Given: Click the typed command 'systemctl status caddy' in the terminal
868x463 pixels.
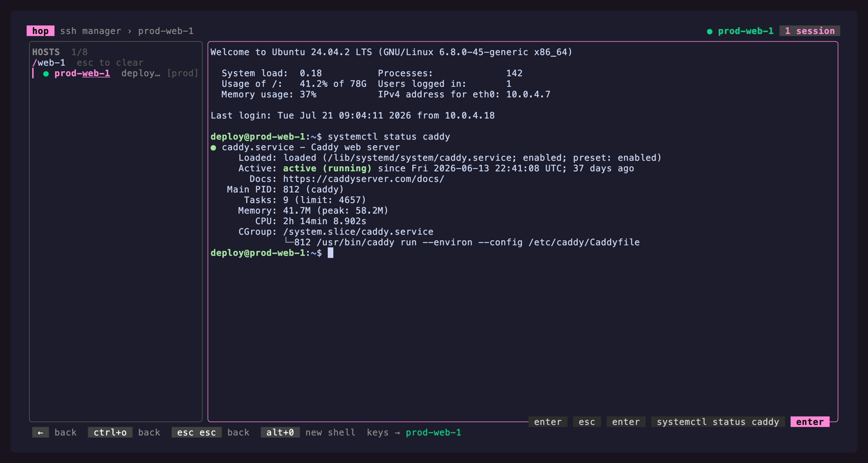Looking at the screenshot, I should coord(389,137).
